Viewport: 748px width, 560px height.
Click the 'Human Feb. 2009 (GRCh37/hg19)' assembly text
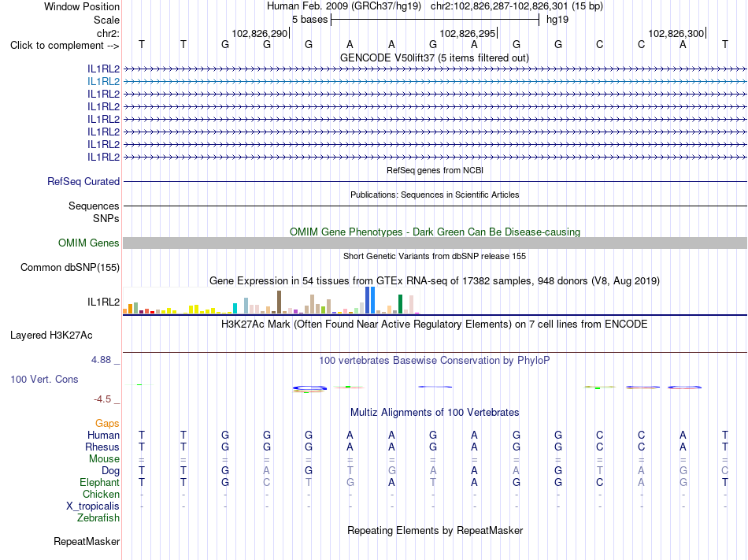[344, 6]
